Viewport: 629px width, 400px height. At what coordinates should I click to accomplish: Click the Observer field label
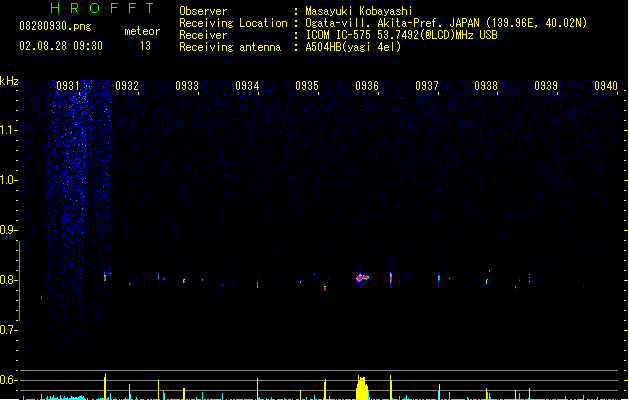pyautogui.click(x=203, y=11)
